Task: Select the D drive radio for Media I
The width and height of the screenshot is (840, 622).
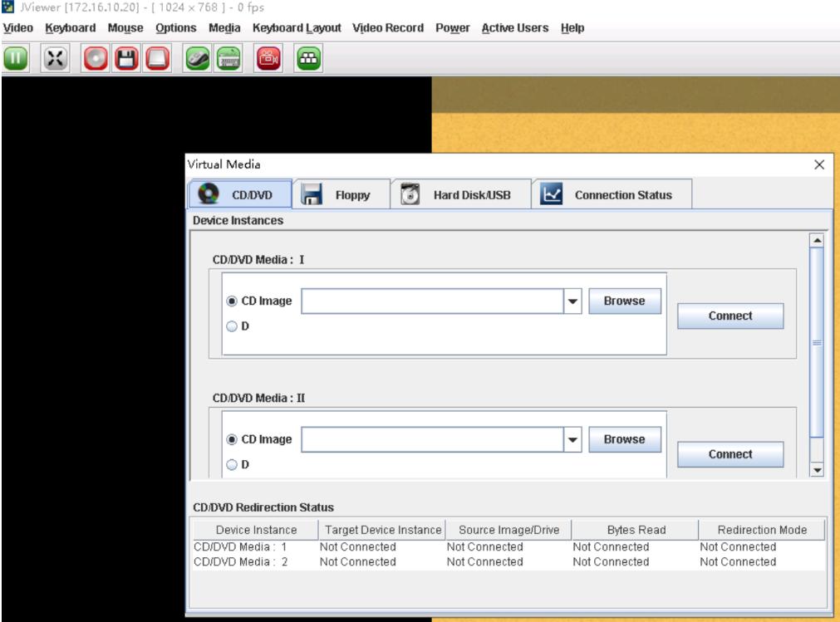Action: point(233,326)
